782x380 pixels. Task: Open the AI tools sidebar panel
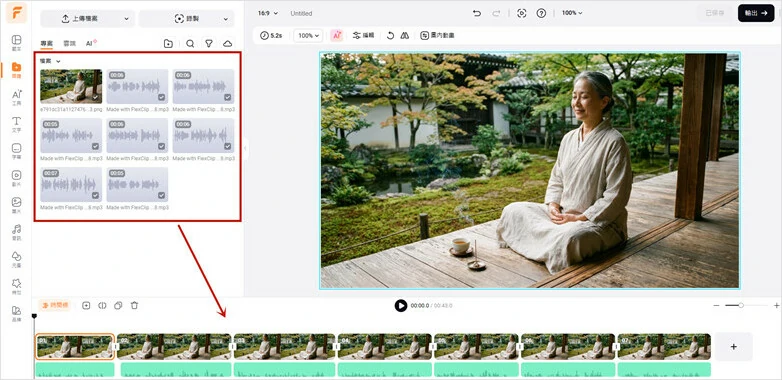(x=16, y=96)
